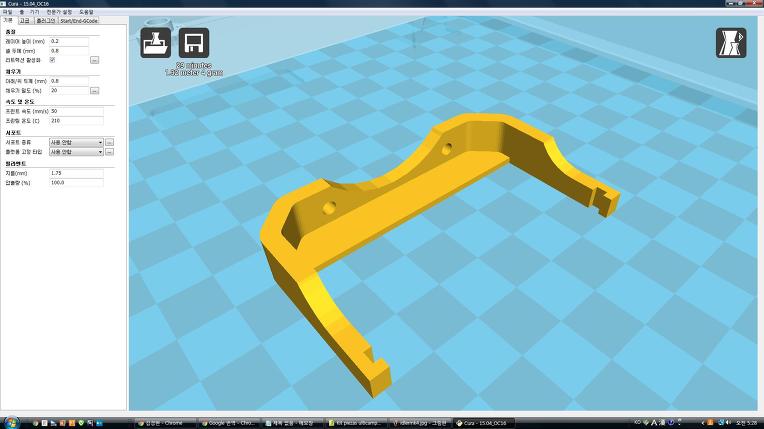764x429 pixels.
Task: Click the flow percentage field 100.0
Action: point(76,183)
